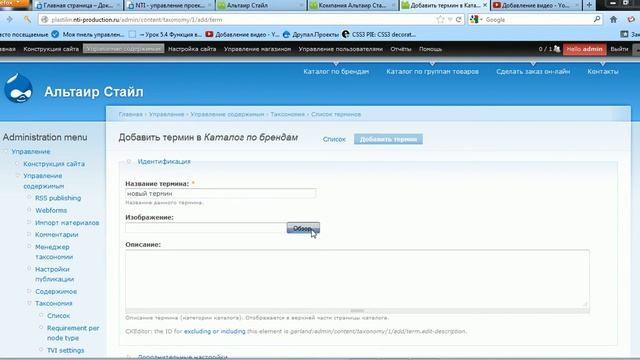
Task: Click the Drupal drop logo
Action: click(x=18, y=88)
